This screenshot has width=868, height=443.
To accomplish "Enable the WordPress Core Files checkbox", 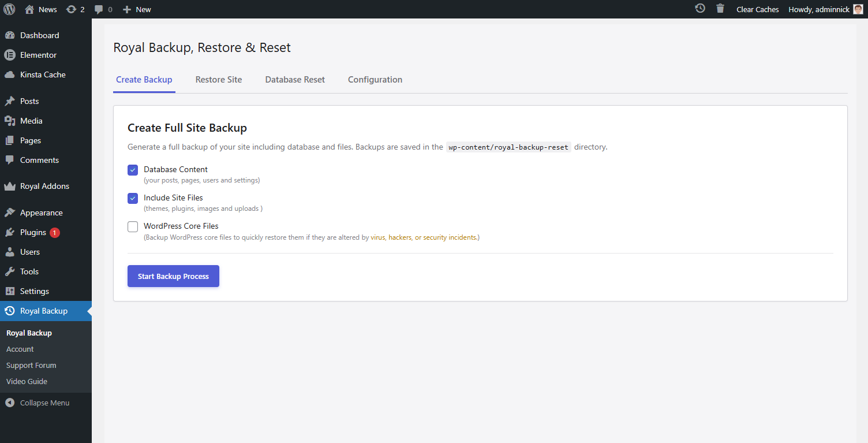I will (x=133, y=226).
